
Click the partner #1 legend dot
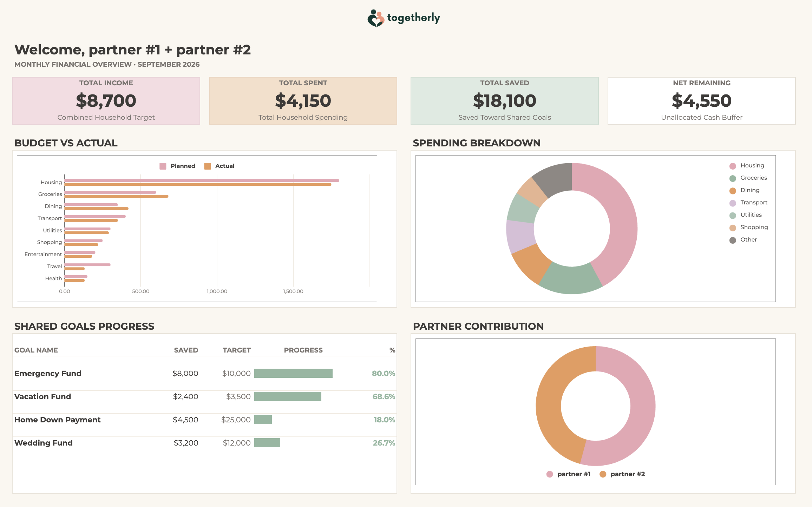pos(550,474)
